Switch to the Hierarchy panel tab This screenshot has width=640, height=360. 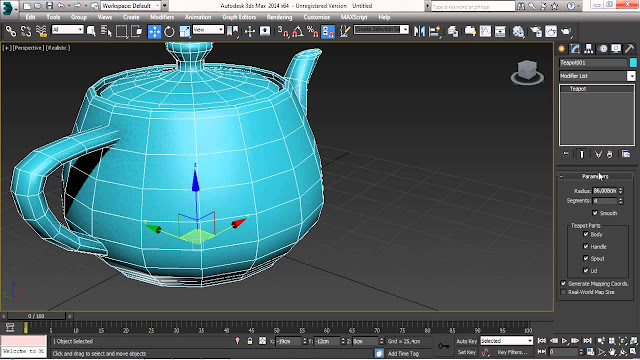(589, 49)
